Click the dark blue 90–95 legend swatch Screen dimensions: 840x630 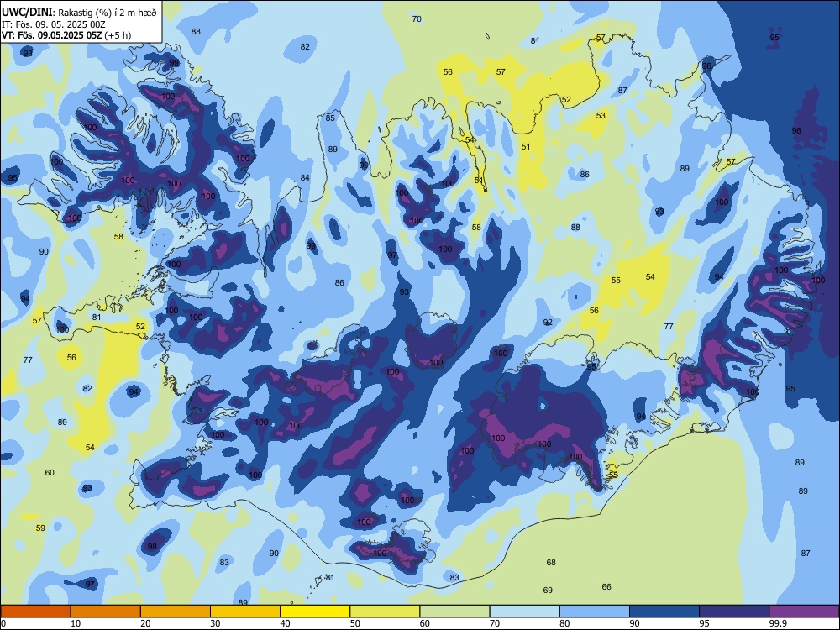tap(664, 612)
